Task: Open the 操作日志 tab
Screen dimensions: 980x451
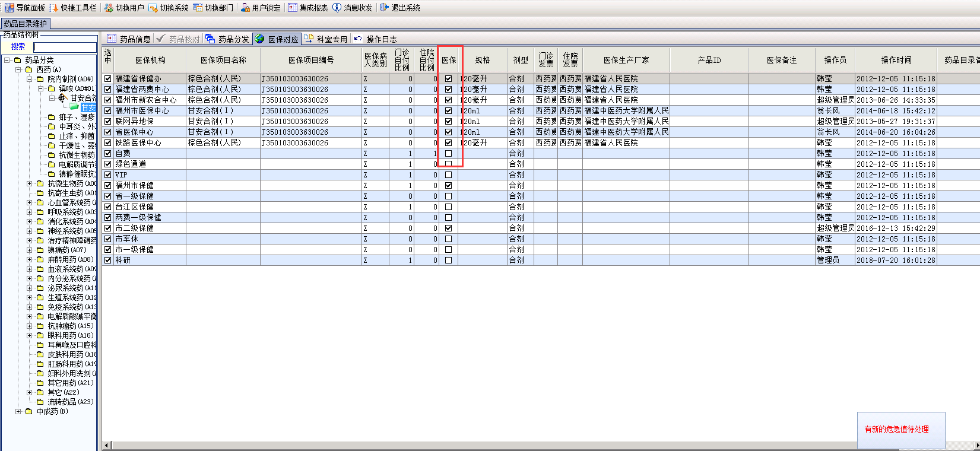Action: (375, 39)
